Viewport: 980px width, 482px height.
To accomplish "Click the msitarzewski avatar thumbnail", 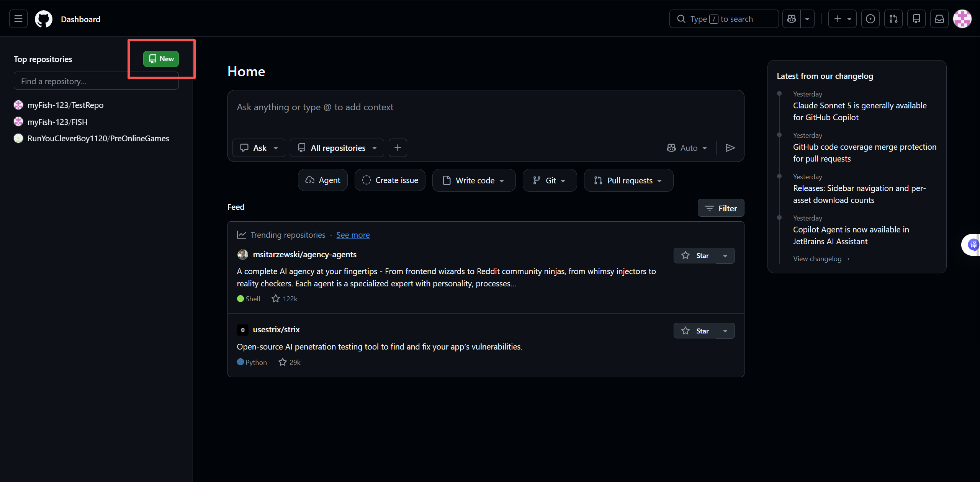I will 243,255.
